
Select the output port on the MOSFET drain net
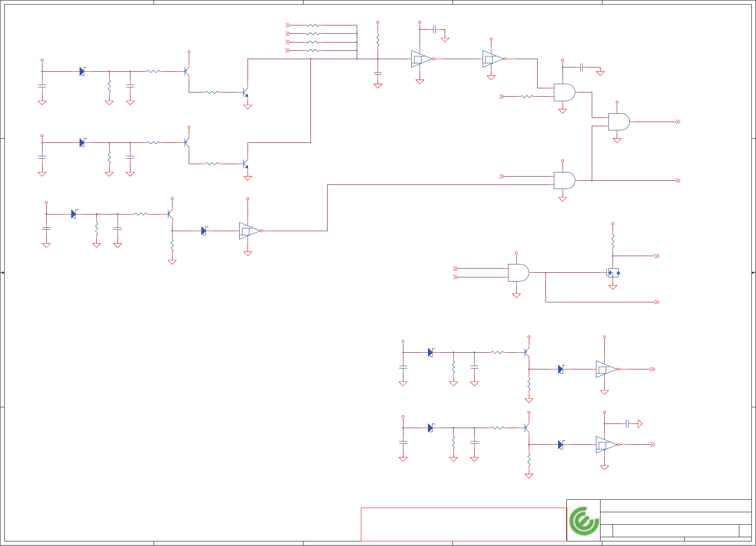(x=657, y=256)
